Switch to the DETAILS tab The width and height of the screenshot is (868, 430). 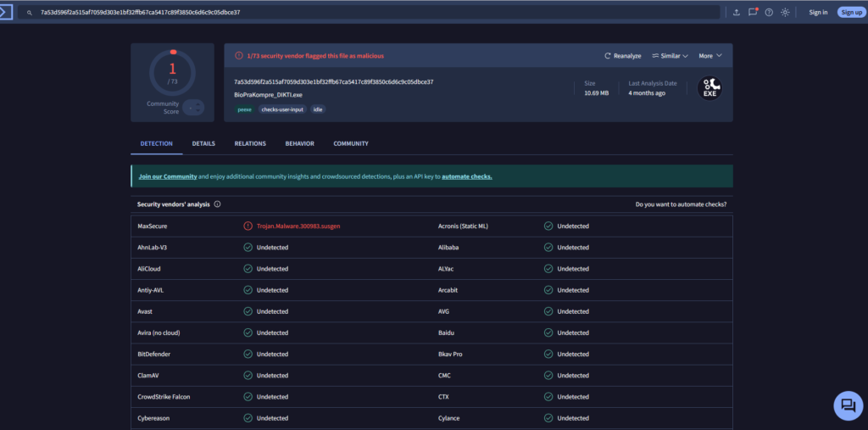[203, 143]
